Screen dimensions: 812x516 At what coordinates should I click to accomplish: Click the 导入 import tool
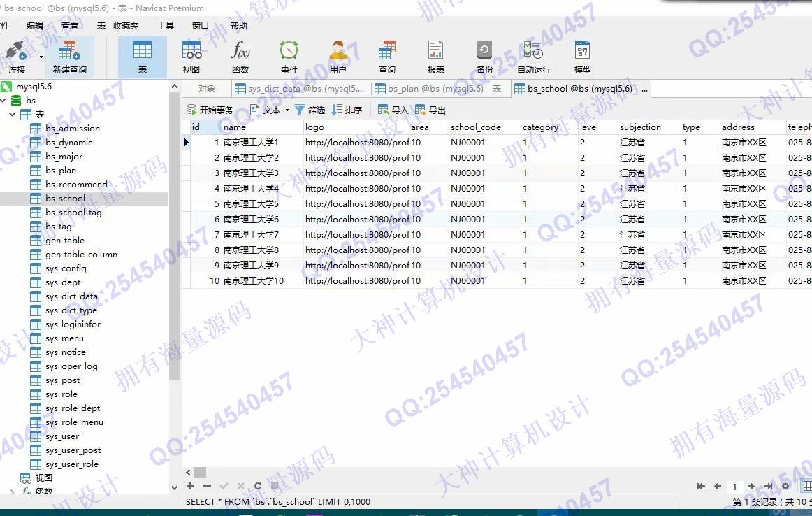coord(393,110)
